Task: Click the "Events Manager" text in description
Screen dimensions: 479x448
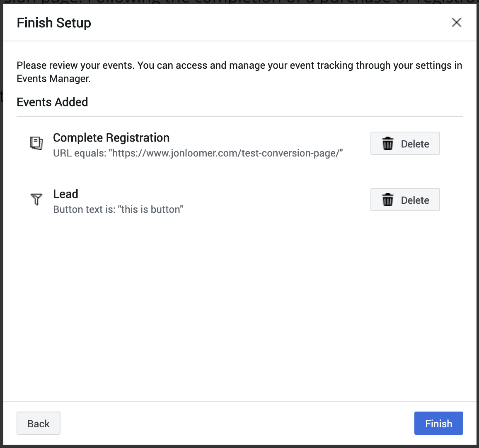Action: (53, 79)
